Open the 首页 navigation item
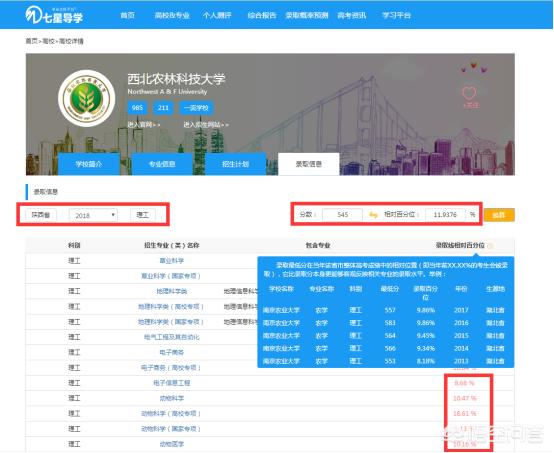554x453 pixels. 127,15
